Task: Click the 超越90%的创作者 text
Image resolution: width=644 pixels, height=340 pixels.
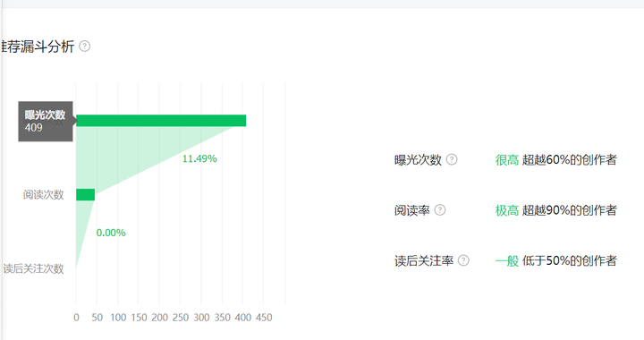Action: click(x=569, y=210)
